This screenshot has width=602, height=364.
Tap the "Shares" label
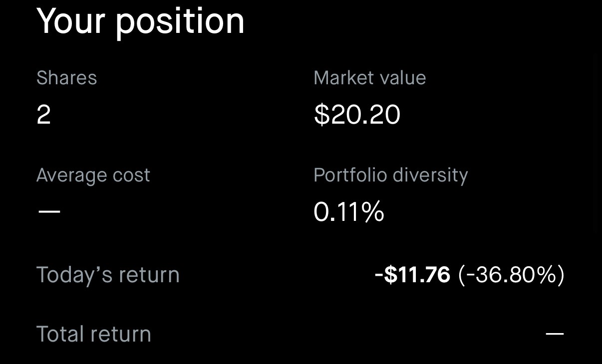67,78
